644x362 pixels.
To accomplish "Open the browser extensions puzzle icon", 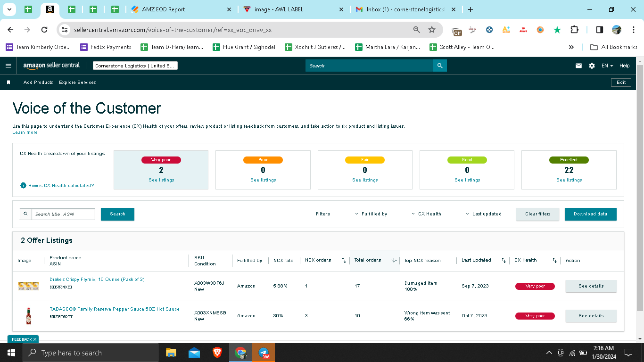I will click(x=574, y=30).
